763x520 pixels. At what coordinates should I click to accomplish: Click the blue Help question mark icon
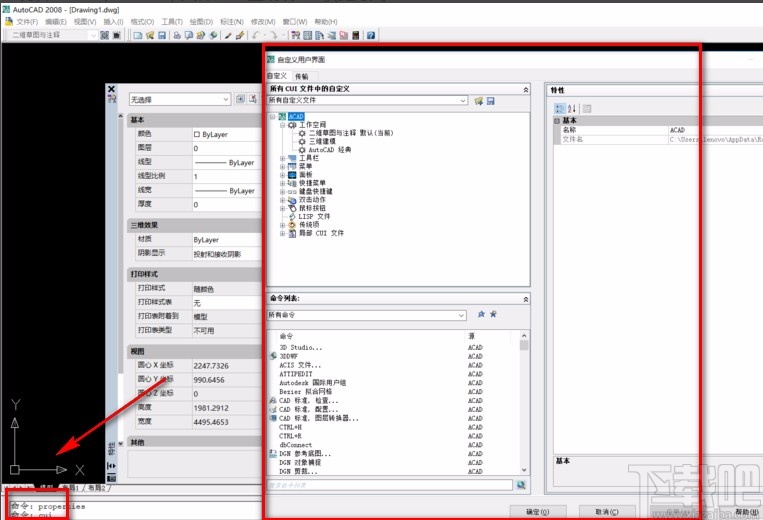pos(371,35)
